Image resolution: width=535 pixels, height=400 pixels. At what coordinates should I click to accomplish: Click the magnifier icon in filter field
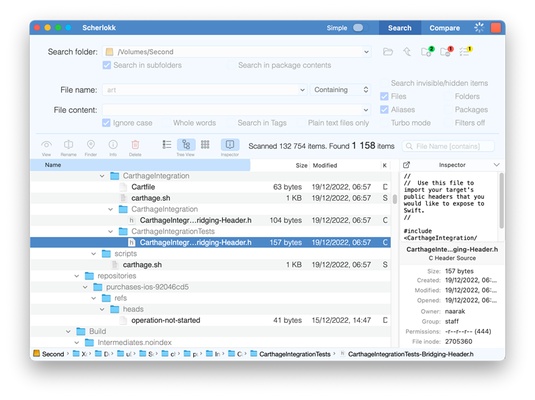coord(409,146)
